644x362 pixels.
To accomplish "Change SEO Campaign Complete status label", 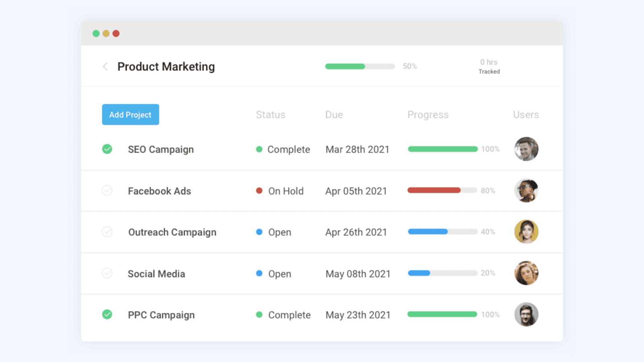I will click(x=289, y=150).
